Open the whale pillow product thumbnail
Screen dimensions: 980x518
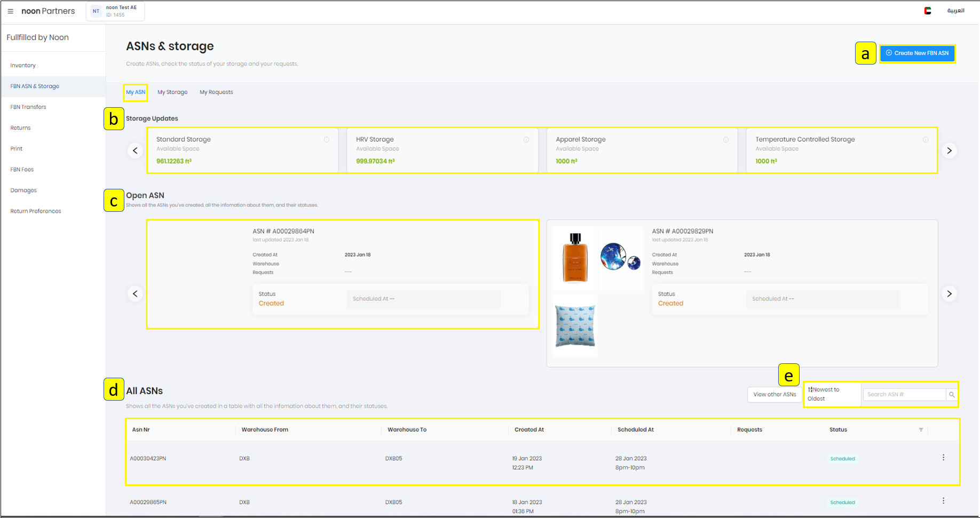(x=575, y=325)
